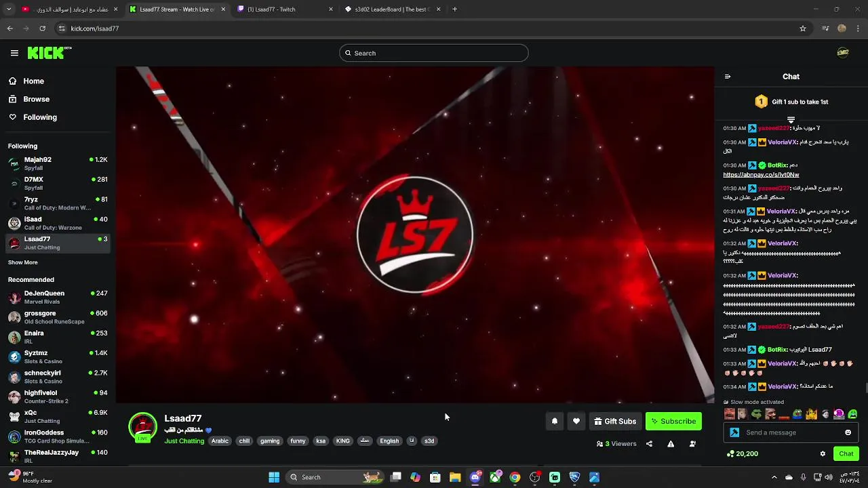Open the Kick hamburger menu
The width and height of the screenshot is (868, 488).
tap(14, 53)
